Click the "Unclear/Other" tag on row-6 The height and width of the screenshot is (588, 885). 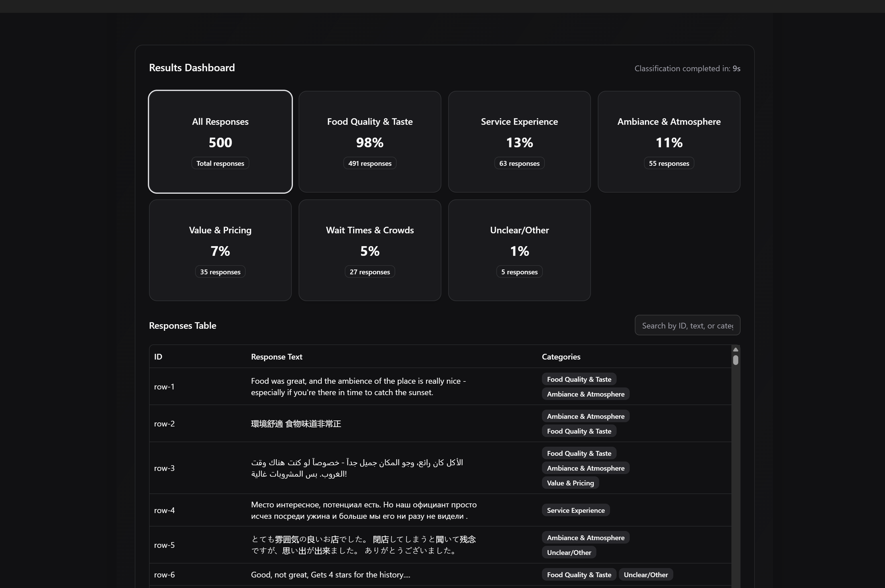[x=646, y=574]
